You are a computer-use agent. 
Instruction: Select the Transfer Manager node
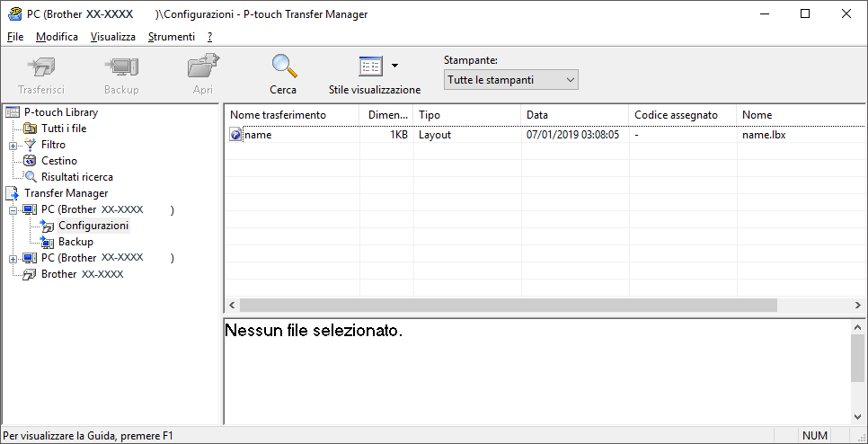click(66, 193)
